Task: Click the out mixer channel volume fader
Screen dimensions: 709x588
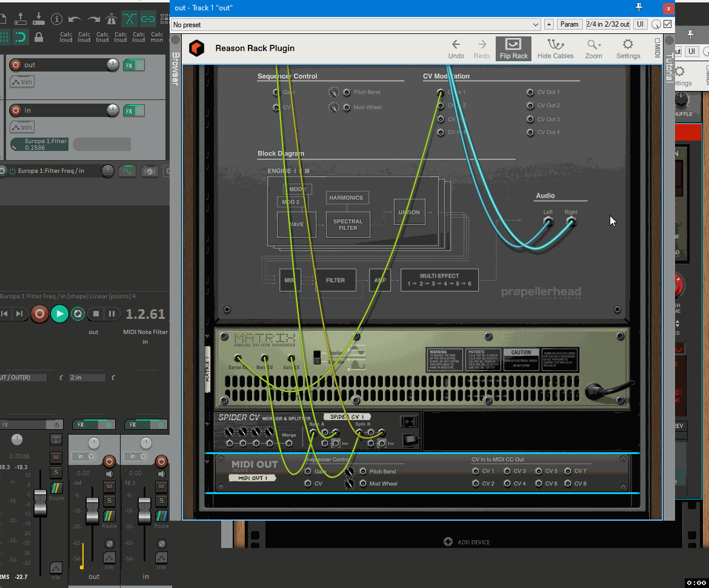Action: [x=92, y=510]
